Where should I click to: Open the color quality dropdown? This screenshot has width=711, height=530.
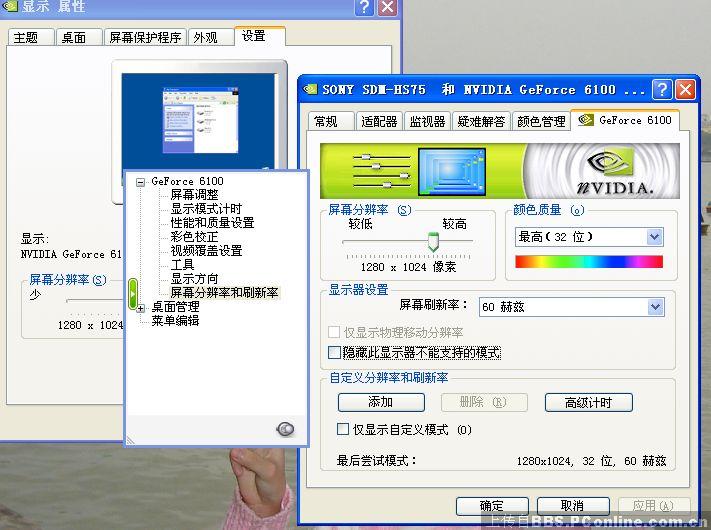click(x=654, y=237)
